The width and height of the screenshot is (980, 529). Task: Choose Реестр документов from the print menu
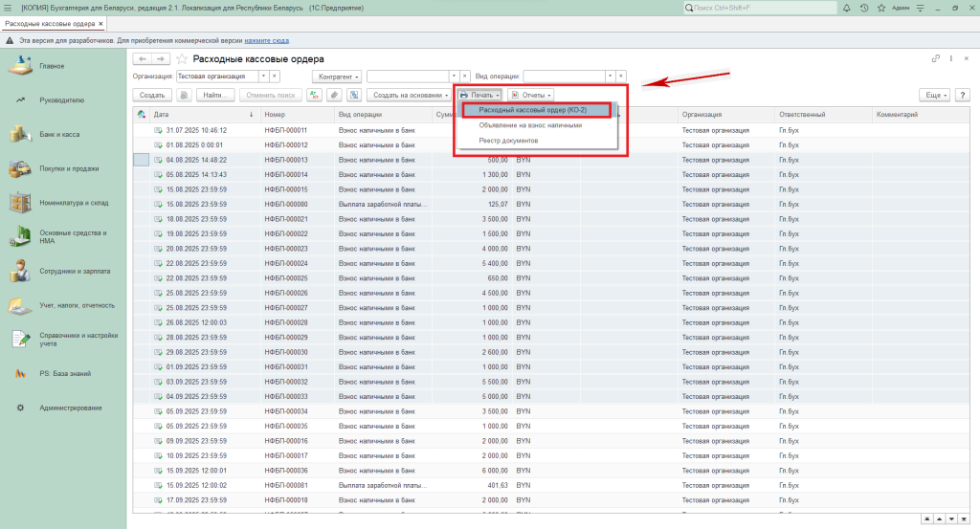click(508, 140)
